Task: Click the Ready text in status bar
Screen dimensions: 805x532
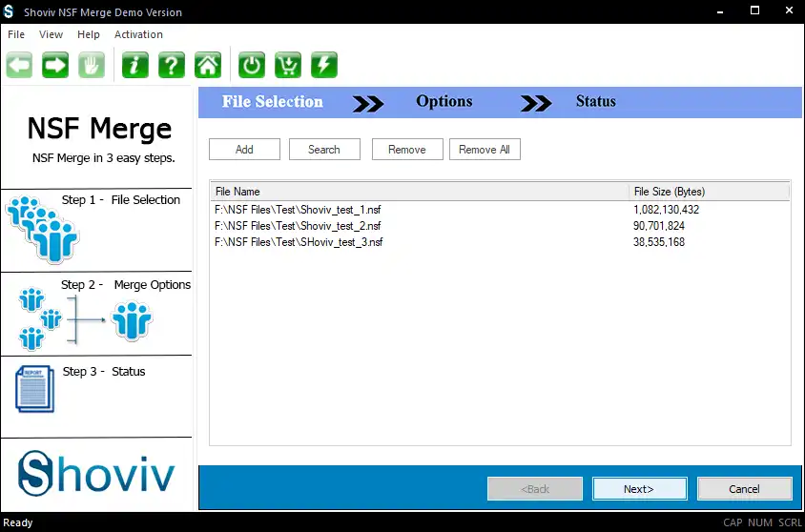Action: click(x=18, y=522)
